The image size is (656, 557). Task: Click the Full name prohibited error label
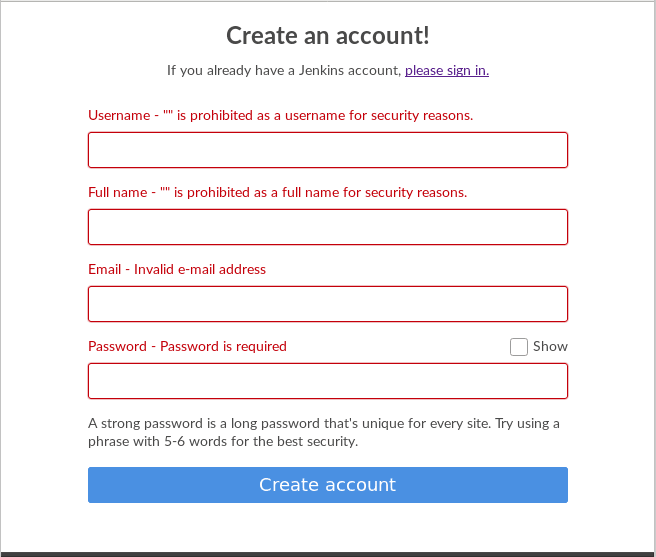[277, 192]
